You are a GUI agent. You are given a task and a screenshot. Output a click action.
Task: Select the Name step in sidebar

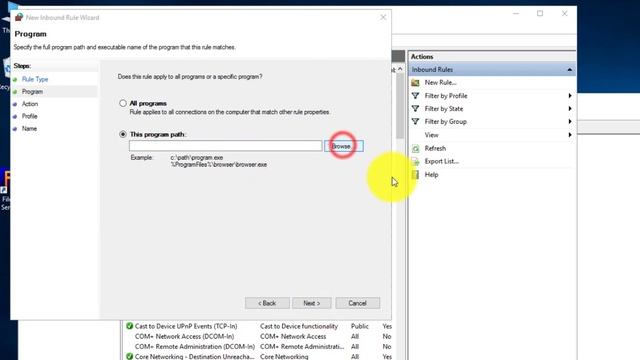(29, 129)
